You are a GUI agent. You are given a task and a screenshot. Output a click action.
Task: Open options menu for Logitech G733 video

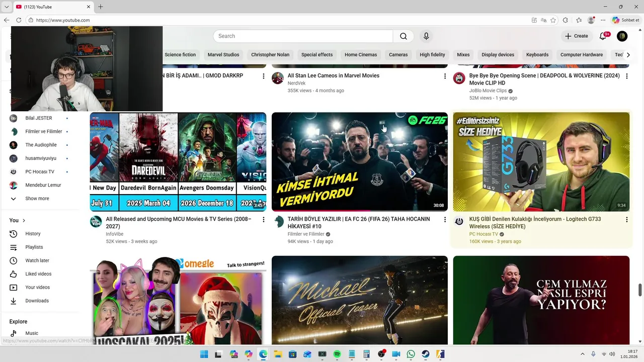click(626, 220)
